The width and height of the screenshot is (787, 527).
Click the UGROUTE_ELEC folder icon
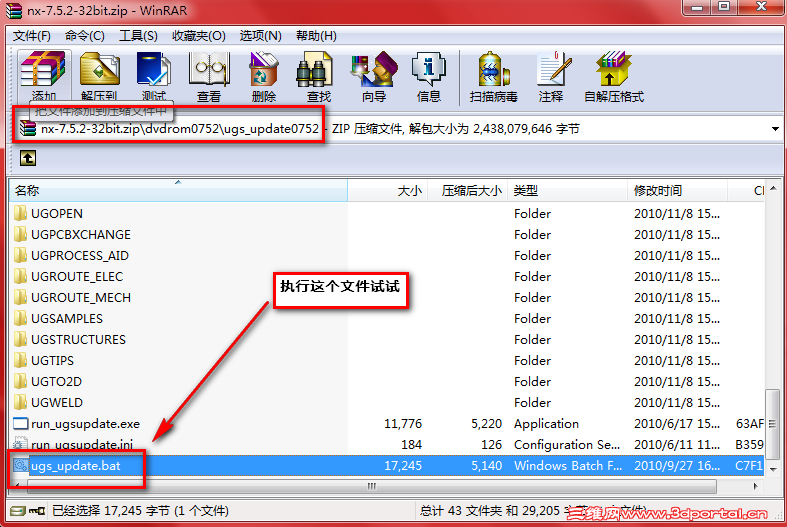pyautogui.click(x=21, y=277)
